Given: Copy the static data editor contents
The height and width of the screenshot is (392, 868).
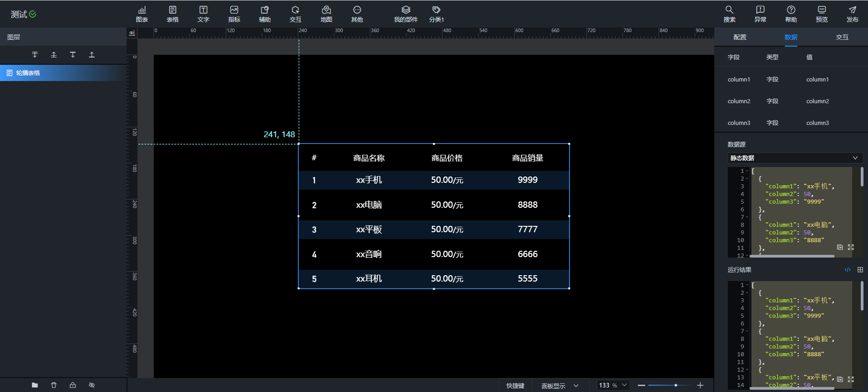Looking at the screenshot, I should [x=840, y=247].
